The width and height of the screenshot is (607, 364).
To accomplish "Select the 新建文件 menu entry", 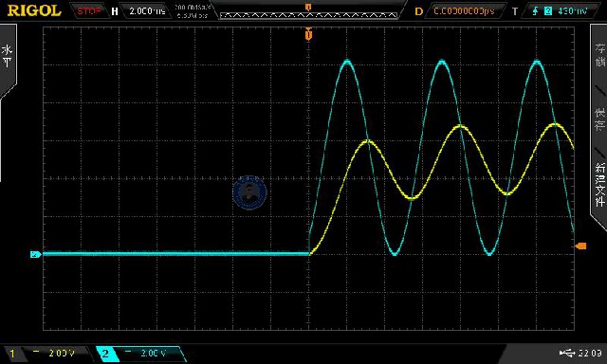I will pyautogui.click(x=599, y=184).
